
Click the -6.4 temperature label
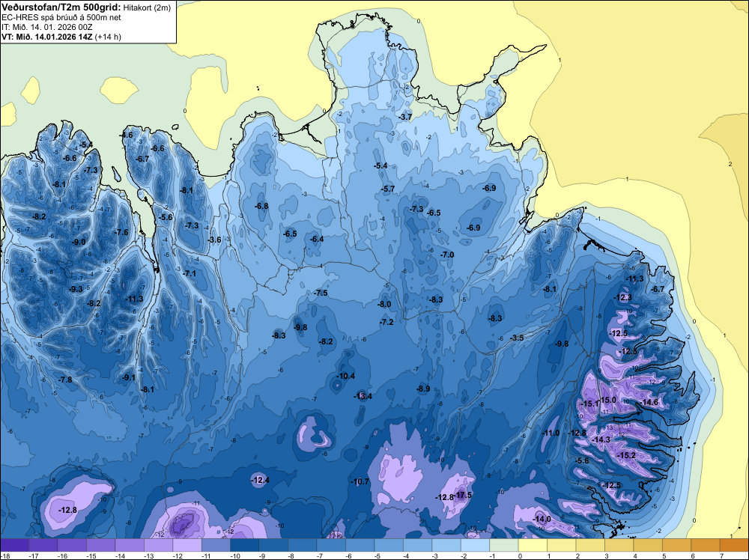point(317,239)
